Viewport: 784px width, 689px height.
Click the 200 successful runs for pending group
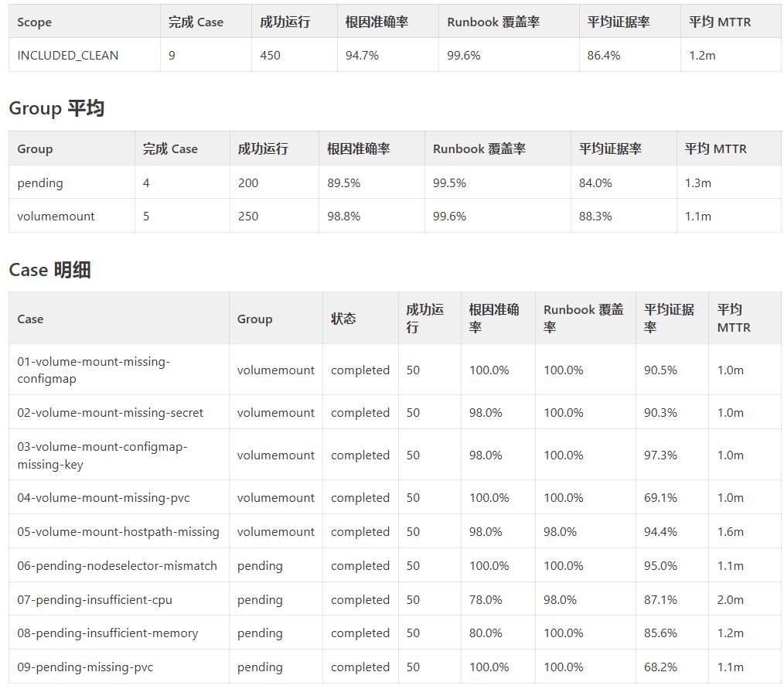click(248, 183)
